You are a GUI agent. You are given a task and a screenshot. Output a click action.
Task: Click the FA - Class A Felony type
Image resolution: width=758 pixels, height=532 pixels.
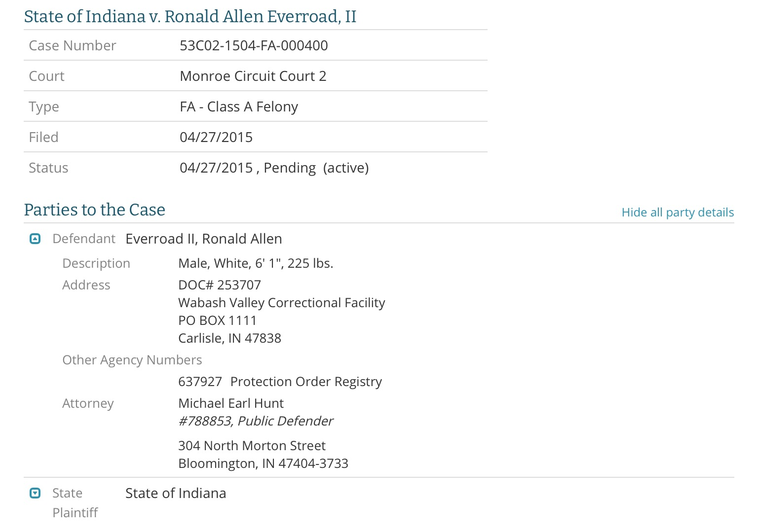click(239, 106)
